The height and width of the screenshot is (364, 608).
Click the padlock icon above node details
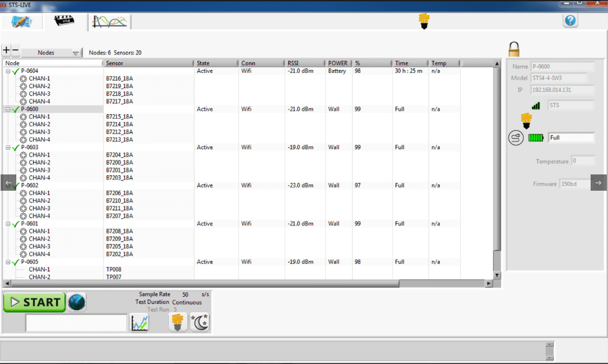513,49
